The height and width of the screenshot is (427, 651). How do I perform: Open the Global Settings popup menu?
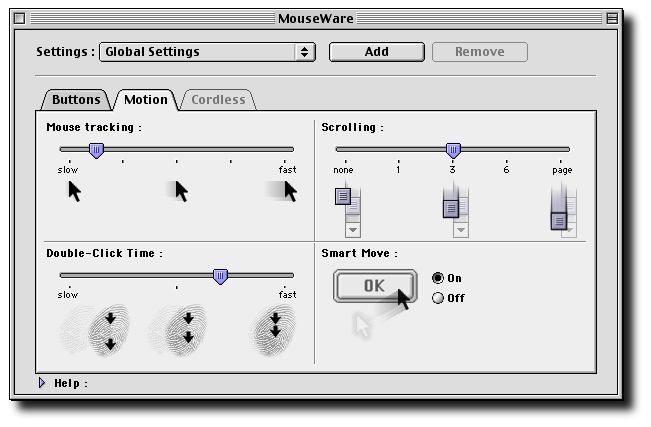click(x=207, y=52)
